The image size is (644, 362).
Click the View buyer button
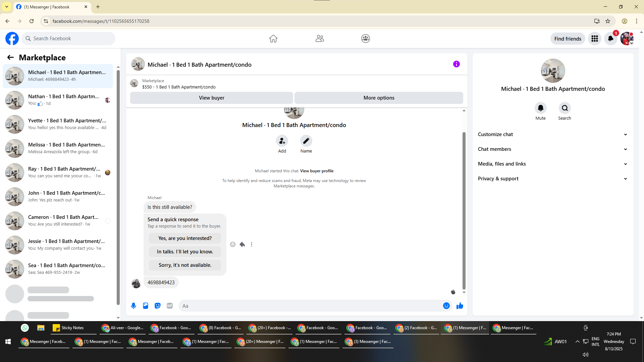tap(211, 98)
